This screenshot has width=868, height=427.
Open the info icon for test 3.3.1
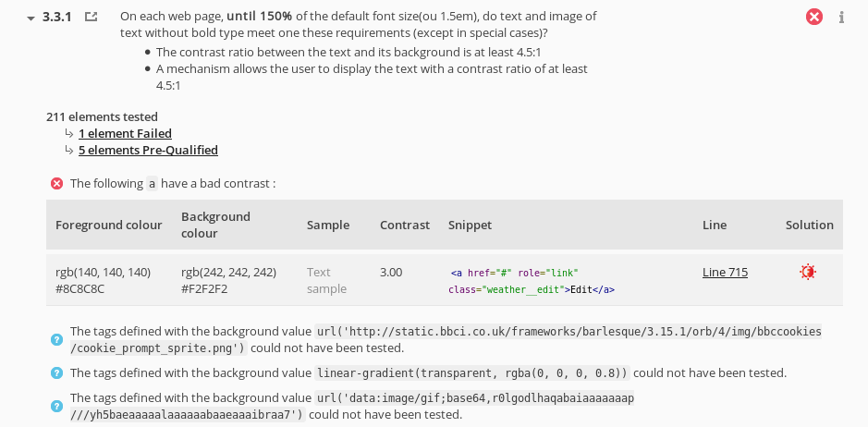point(841,18)
